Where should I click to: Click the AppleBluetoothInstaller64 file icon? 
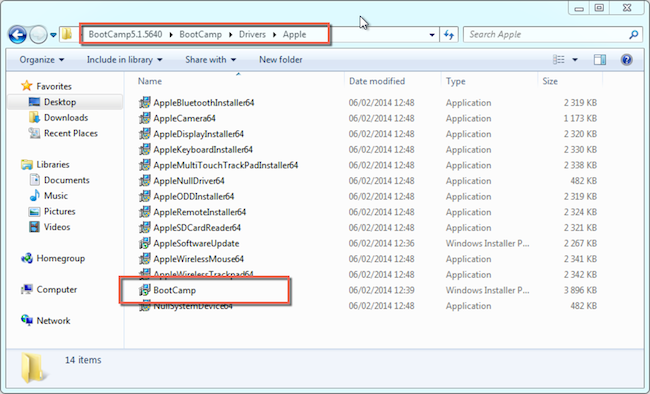click(144, 102)
